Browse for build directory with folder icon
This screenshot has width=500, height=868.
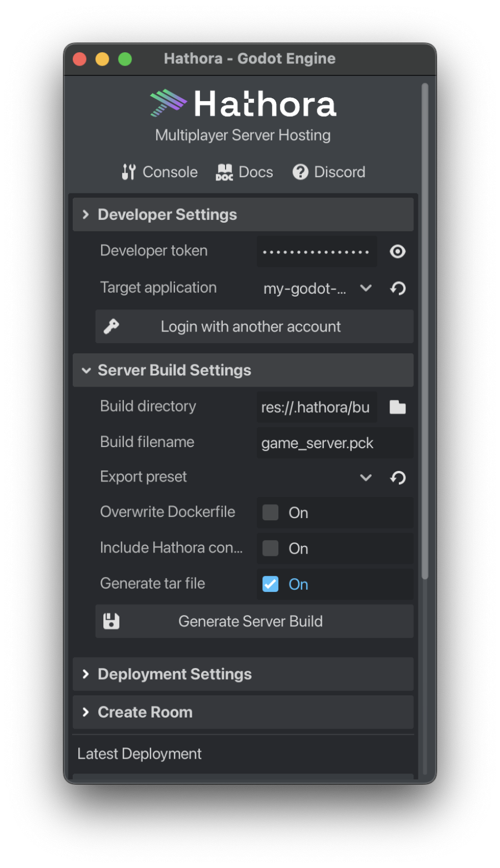click(398, 407)
